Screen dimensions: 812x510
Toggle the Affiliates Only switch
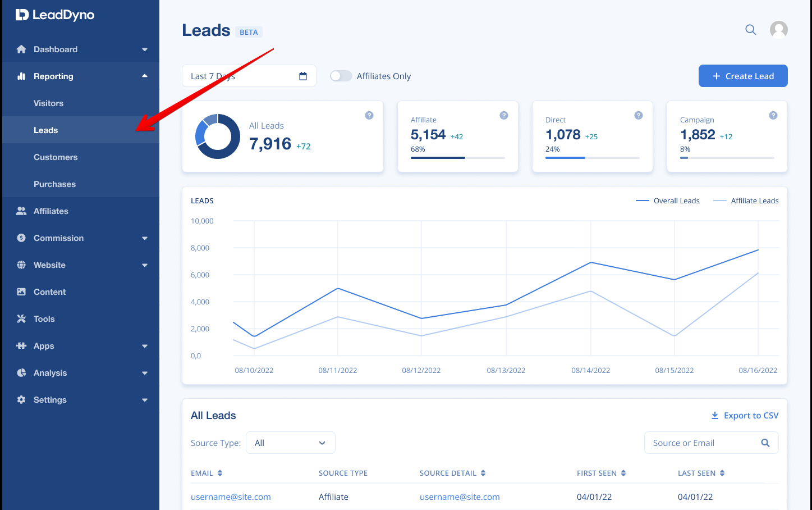coord(341,76)
